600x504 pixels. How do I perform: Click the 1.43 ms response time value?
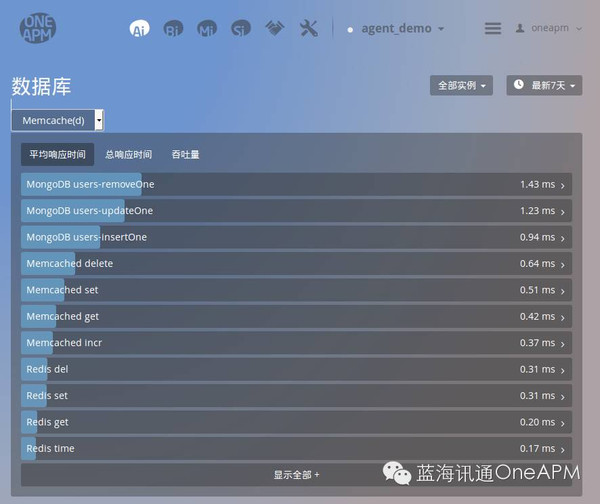coord(537,184)
